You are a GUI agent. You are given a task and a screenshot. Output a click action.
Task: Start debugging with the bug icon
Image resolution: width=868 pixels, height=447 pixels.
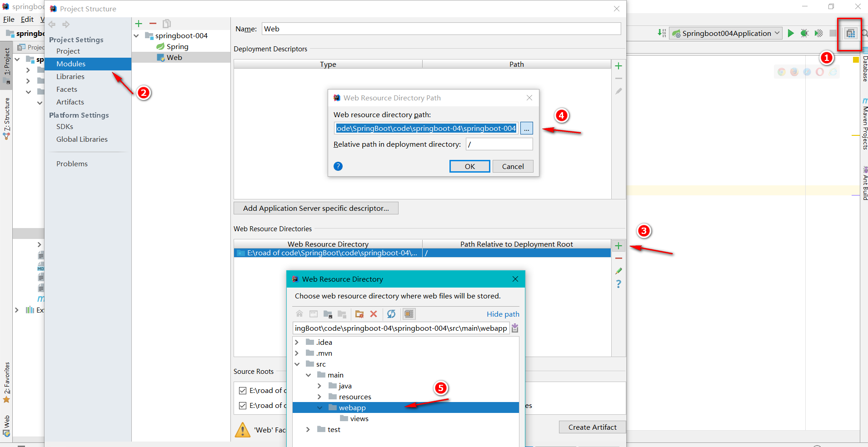coord(804,33)
